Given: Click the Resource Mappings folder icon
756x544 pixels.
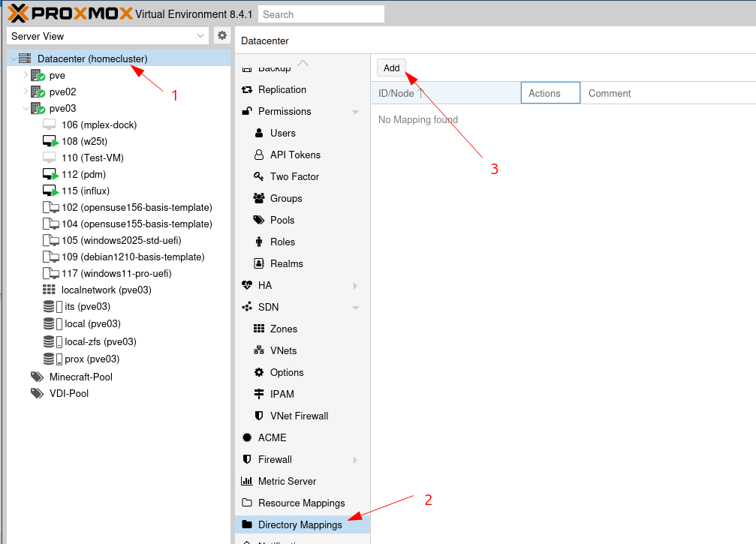Looking at the screenshot, I should tap(247, 503).
